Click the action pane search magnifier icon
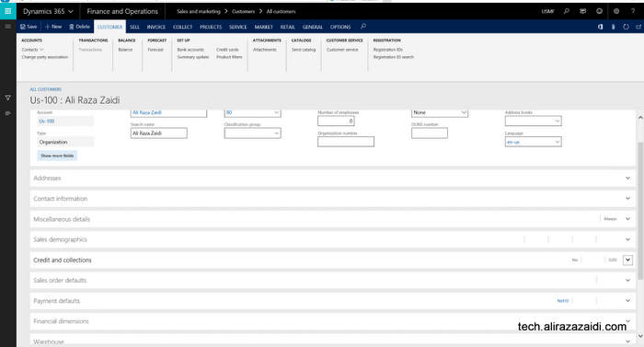644x347 pixels. click(x=363, y=27)
